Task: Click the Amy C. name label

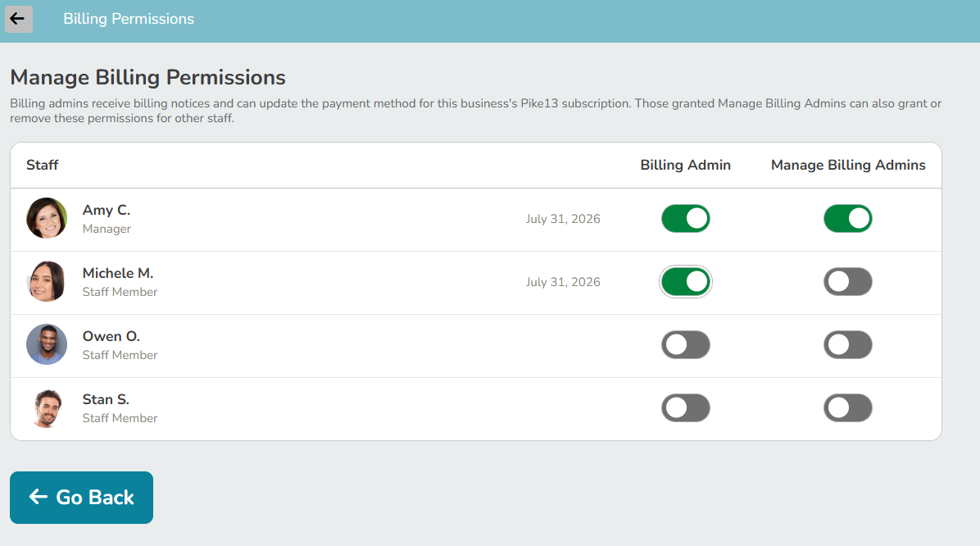Action: 107,210
